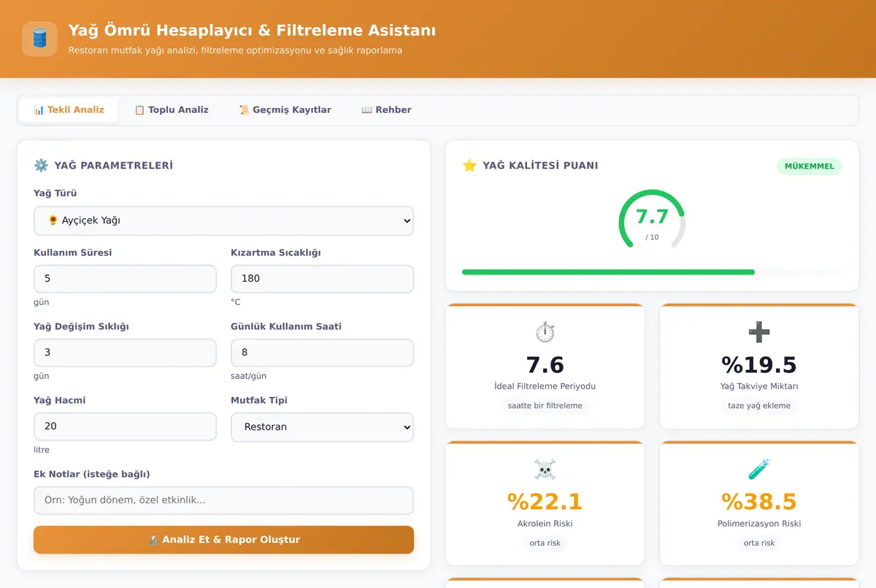
Task: Click 'orta risk' tag under Polimerizasyon Riski
Action: coord(759,543)
